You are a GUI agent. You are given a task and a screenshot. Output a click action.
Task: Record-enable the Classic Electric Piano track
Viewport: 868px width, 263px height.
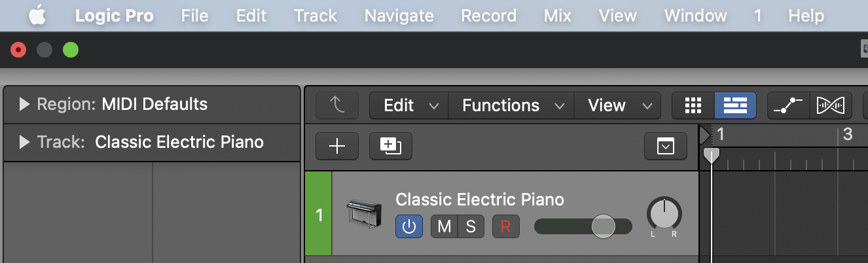(x=505, y=227)
